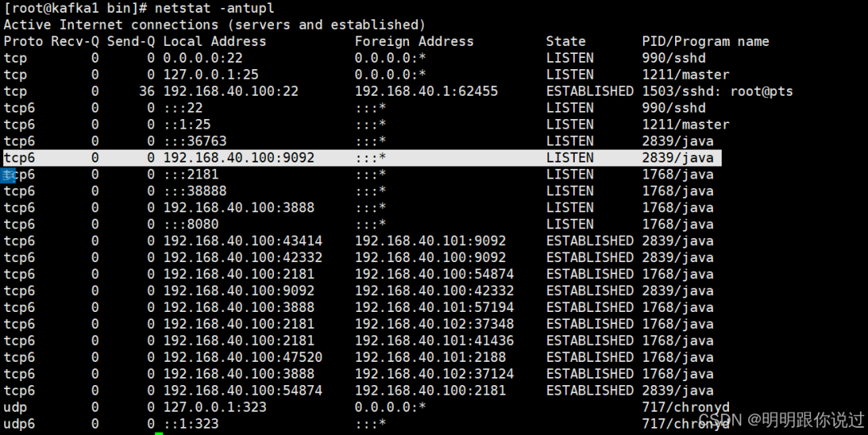The width and height of the screenshot is (868, 435).
Task: Select local address ':::36763'
Action: click(x=194, y=142)
